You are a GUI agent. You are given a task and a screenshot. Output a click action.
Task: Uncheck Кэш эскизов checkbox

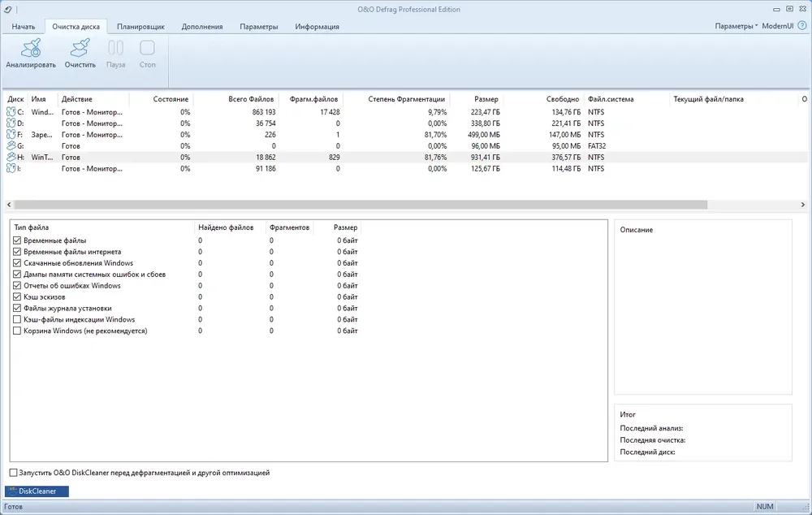[x=17, y=296]
